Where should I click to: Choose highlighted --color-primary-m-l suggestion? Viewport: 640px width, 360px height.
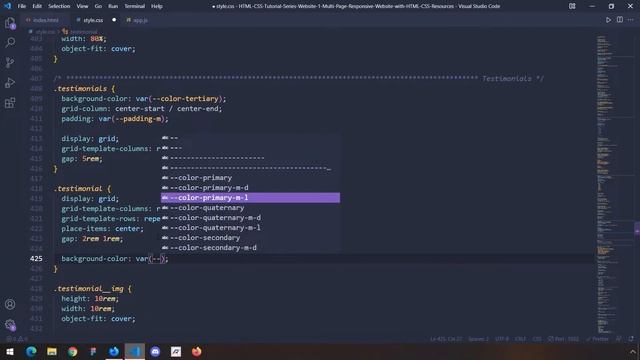click(250, 198)
